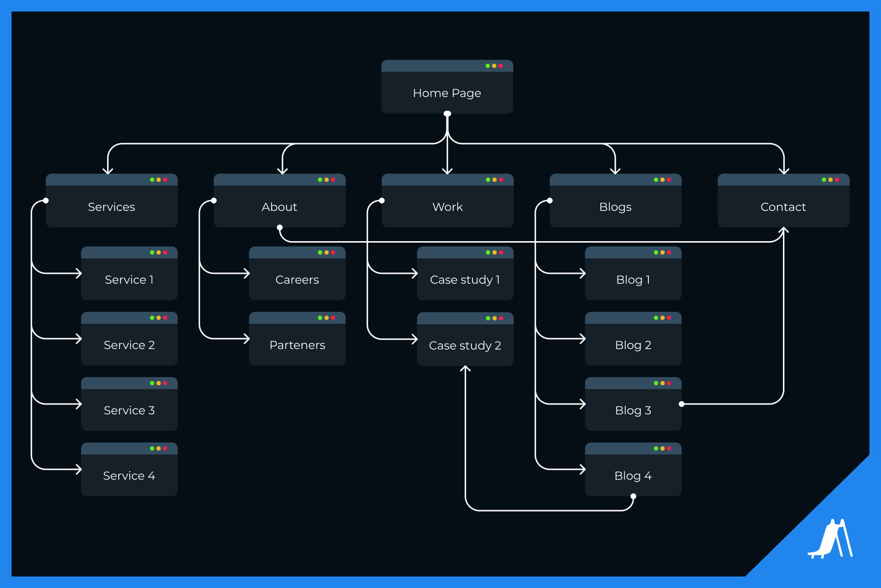Click the green dot on Home Page card

487,66
